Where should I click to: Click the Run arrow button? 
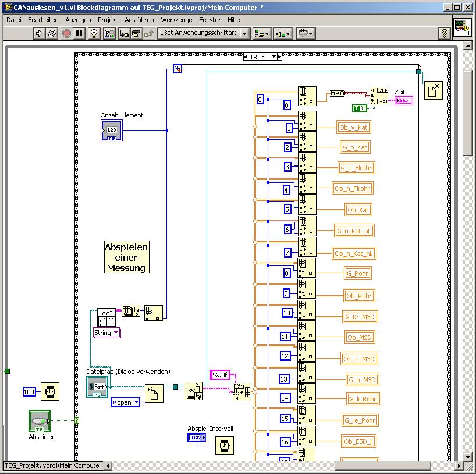click(x=39, y=33)
